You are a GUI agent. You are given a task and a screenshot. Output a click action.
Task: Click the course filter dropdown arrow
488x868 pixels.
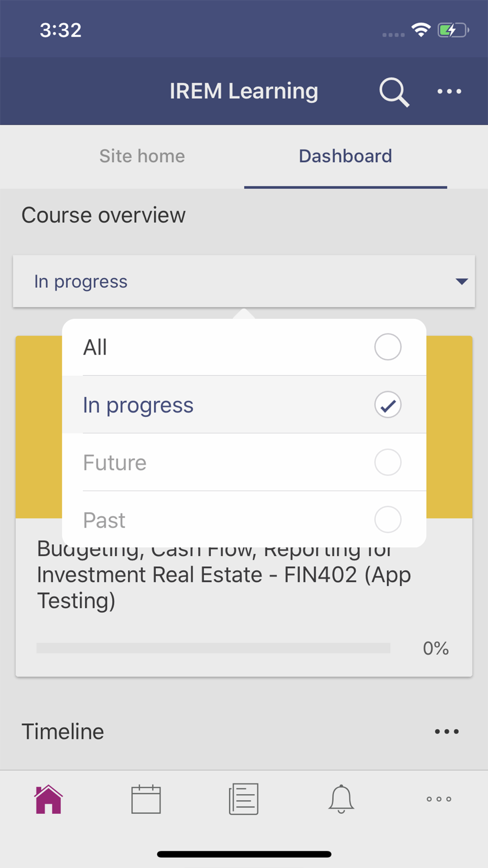tap(461, 281)
